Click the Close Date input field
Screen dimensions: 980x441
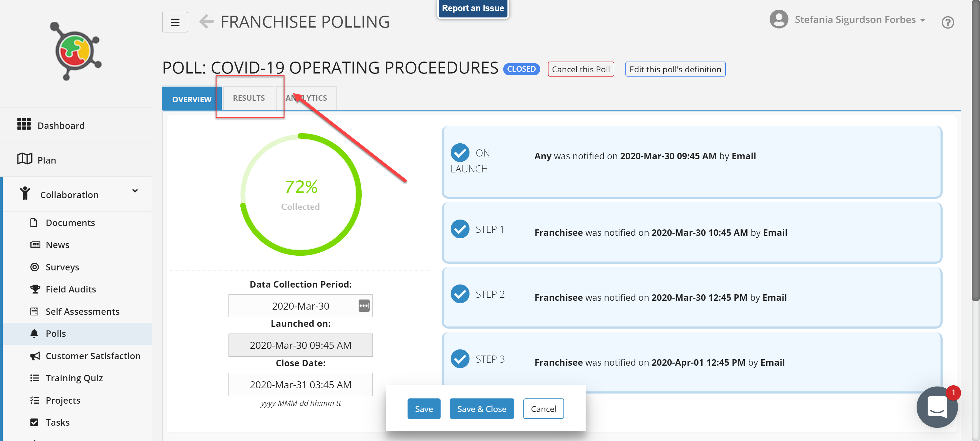click(300, 385)
